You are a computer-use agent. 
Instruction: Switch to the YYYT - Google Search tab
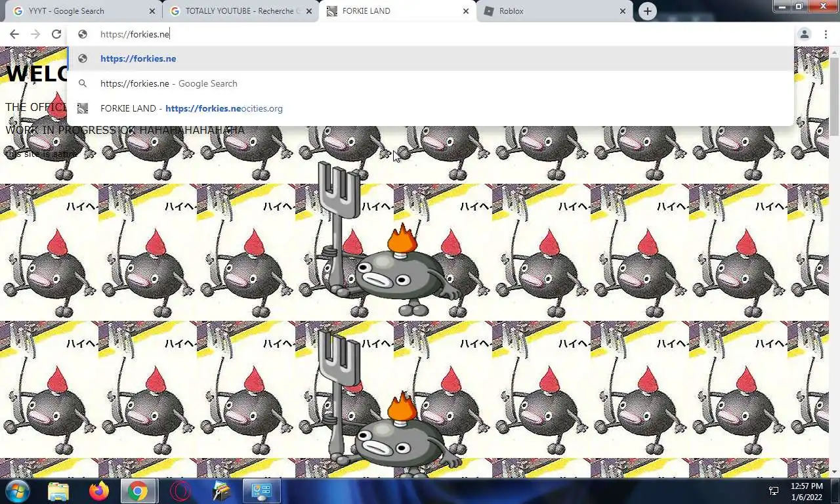(84, 11)
